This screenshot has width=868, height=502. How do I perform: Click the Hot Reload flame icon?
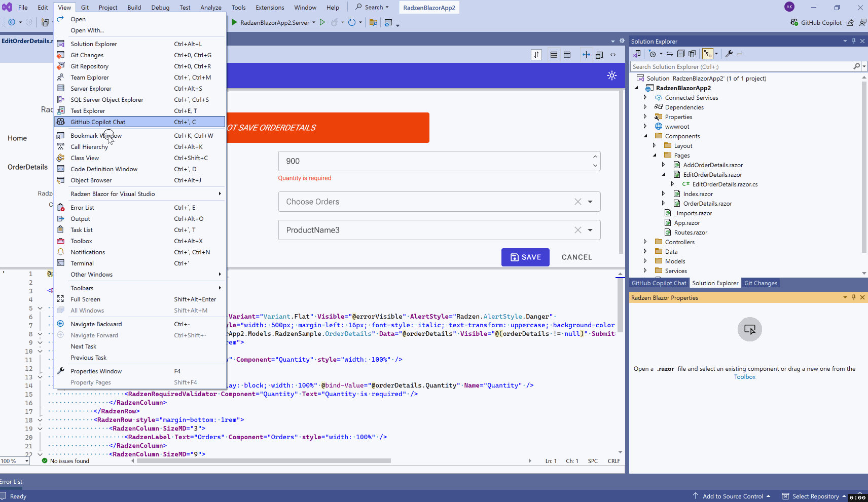pyautogui.click(x=334, y=22)
